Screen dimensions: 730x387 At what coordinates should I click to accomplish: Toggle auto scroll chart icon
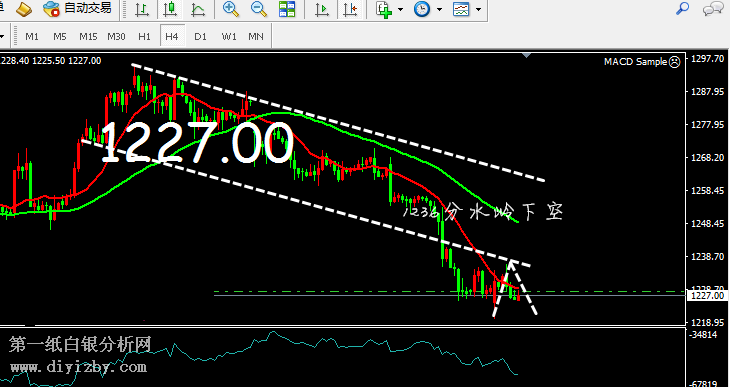(x=322, y=9)
